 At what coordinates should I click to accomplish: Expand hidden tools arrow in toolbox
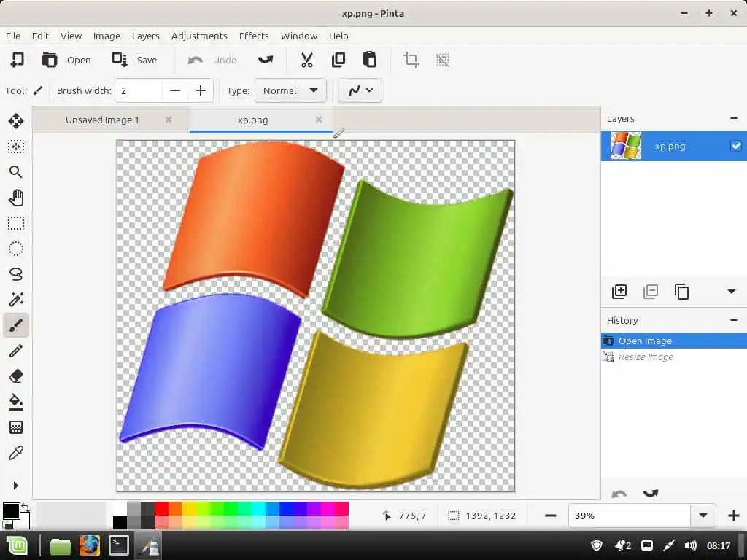pos(16,486)
